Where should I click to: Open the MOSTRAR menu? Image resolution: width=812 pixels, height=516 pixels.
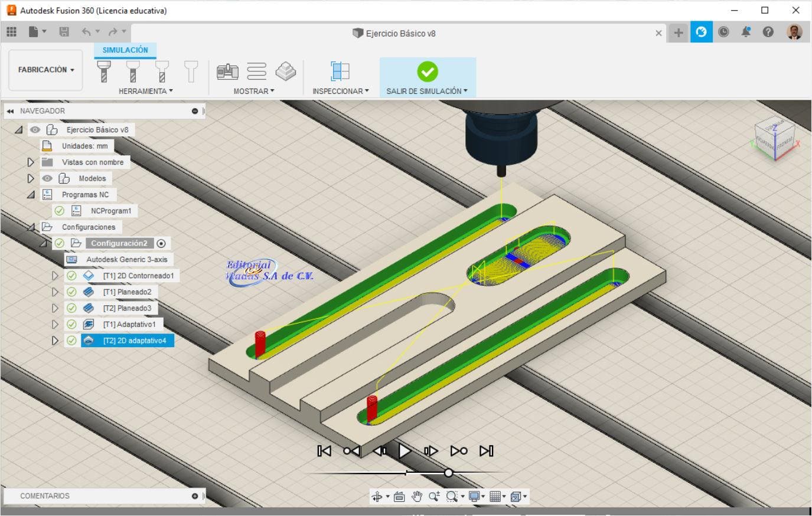tap(254, 91)
